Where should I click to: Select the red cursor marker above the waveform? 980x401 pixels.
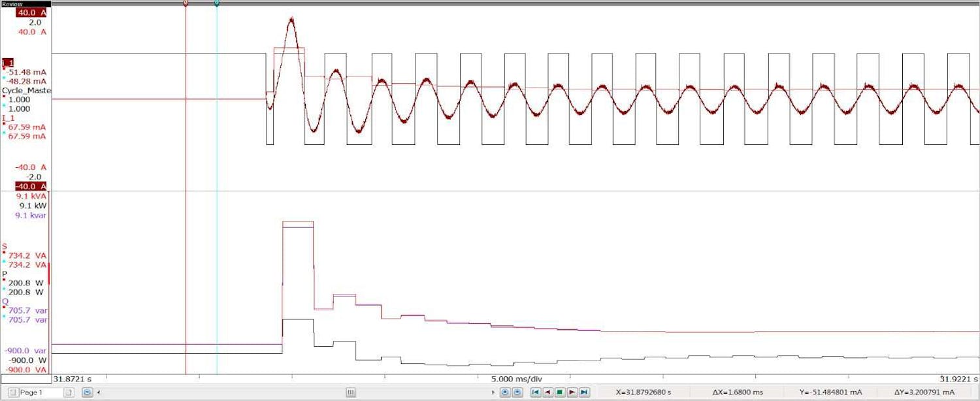(186, 3)
